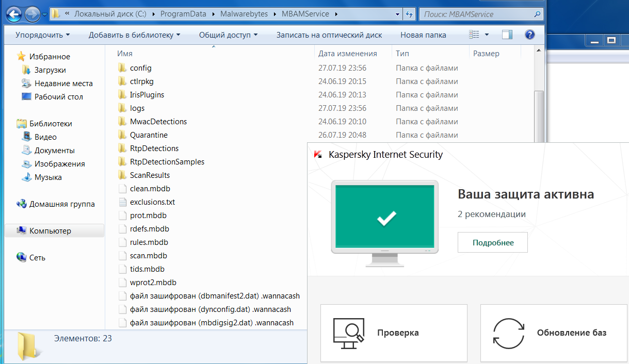Click Kaspersky 'Подробнее' button
The height and width of the screenshot is (364, 629).
click(493, 242)
